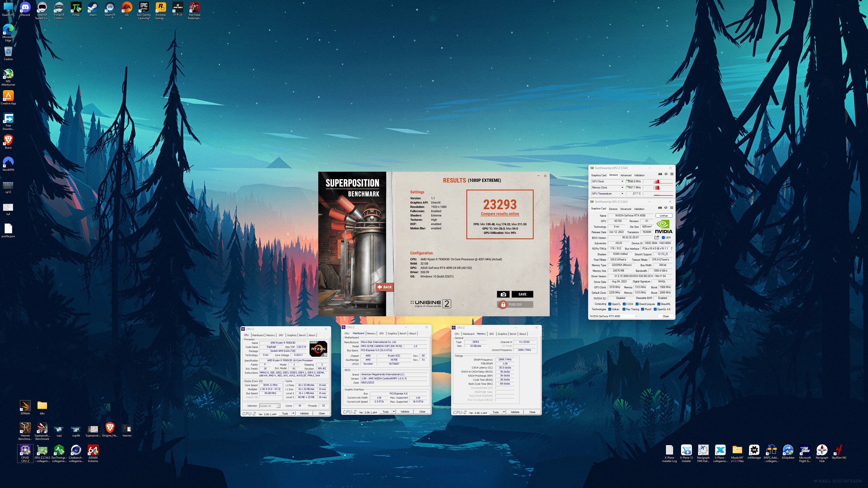Open the CPUID CPU-Z desktop icon
868x488 pixels.
tap(25, 453)
